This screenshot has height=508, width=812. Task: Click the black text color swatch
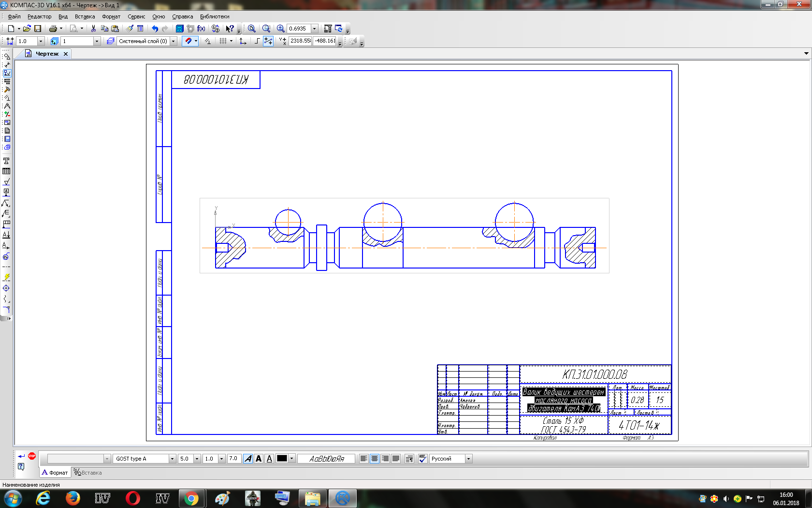(282, 459)
